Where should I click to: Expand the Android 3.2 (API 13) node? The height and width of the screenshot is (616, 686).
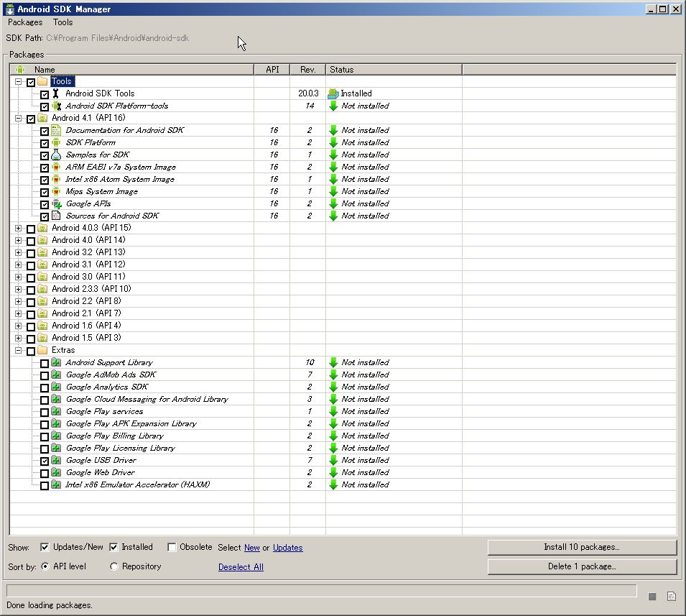pyautogui.click(x=19, y=252)
